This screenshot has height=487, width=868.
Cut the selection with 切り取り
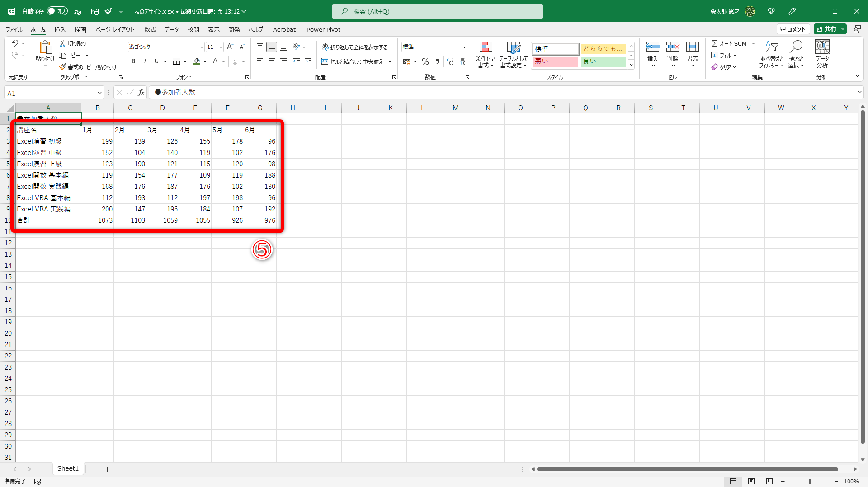click(73, 43)
